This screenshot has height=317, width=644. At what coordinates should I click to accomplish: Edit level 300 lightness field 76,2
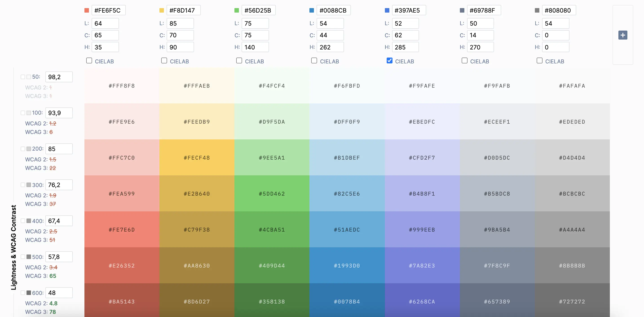[x=59, y=185]
